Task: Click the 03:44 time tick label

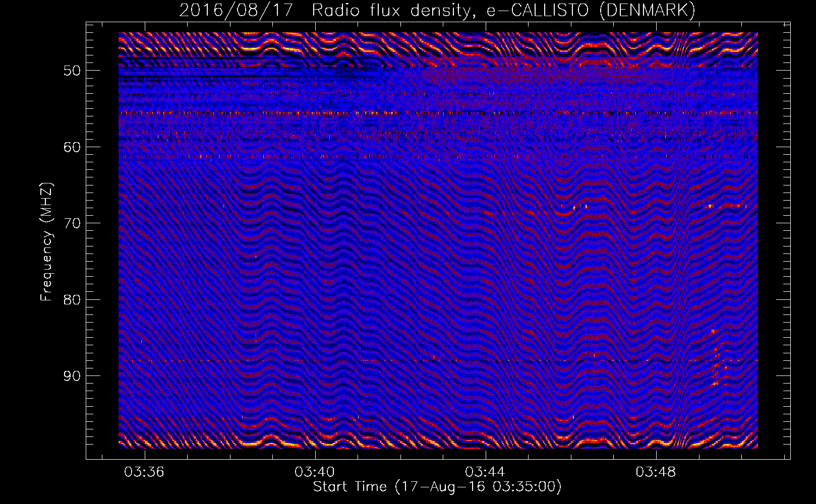Action: point(485,472)
